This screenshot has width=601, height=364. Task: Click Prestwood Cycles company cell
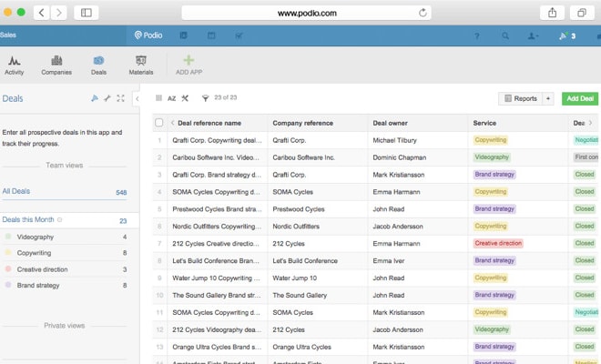[299, 209]
